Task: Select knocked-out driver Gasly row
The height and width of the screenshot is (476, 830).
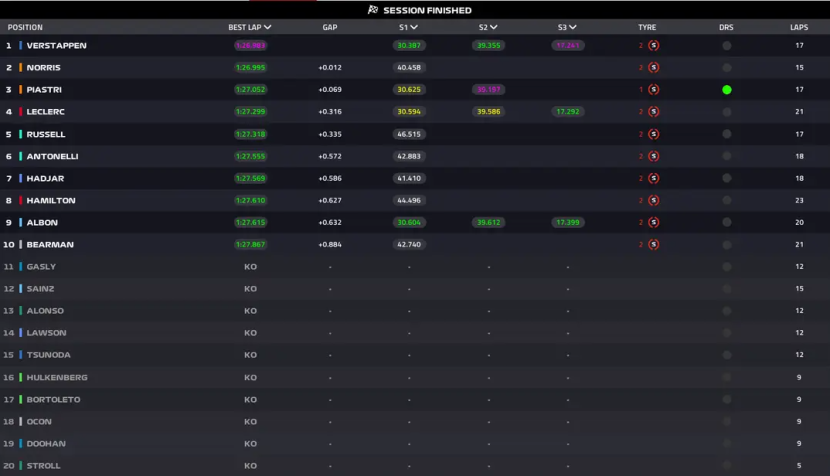Action: pyautogui.click(x=415, y=267)
